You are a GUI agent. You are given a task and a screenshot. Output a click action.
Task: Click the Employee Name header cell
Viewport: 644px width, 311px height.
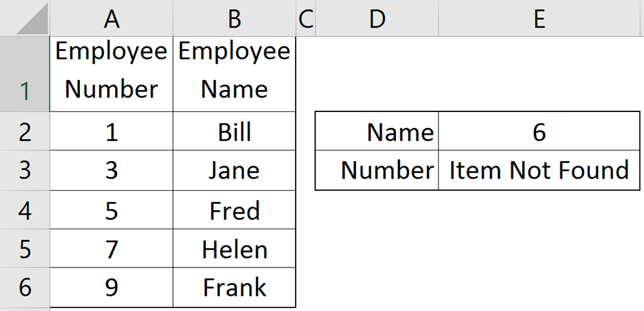coord(234,71)
